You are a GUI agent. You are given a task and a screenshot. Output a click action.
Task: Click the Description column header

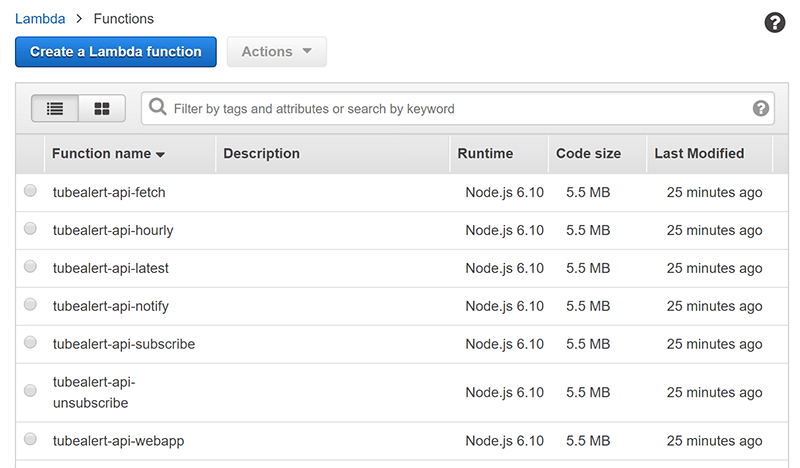click(261, 154)
